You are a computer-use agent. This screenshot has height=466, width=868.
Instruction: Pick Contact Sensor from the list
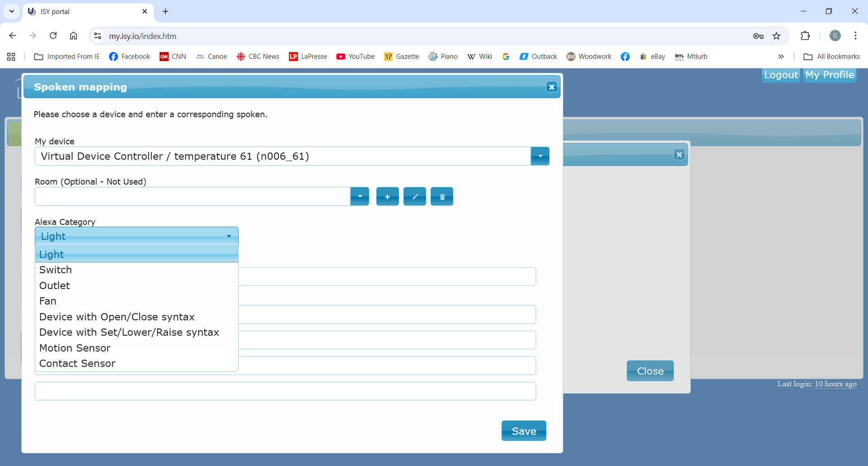click(77, 363)
